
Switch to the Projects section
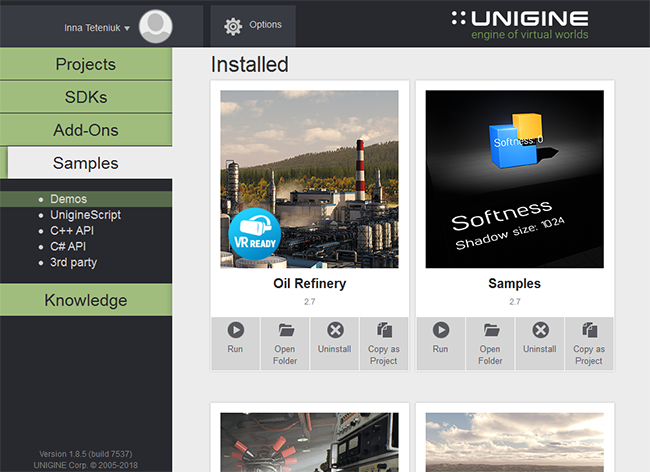[x=86, y=65]
